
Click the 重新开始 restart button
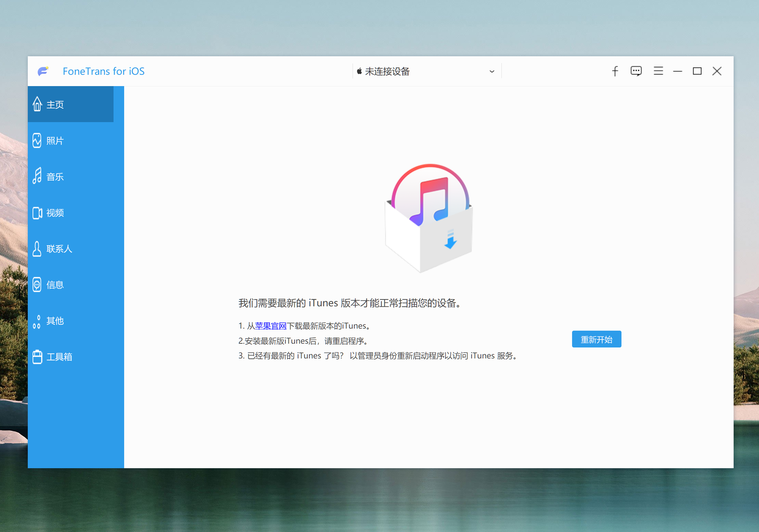(x=596, y=339)
